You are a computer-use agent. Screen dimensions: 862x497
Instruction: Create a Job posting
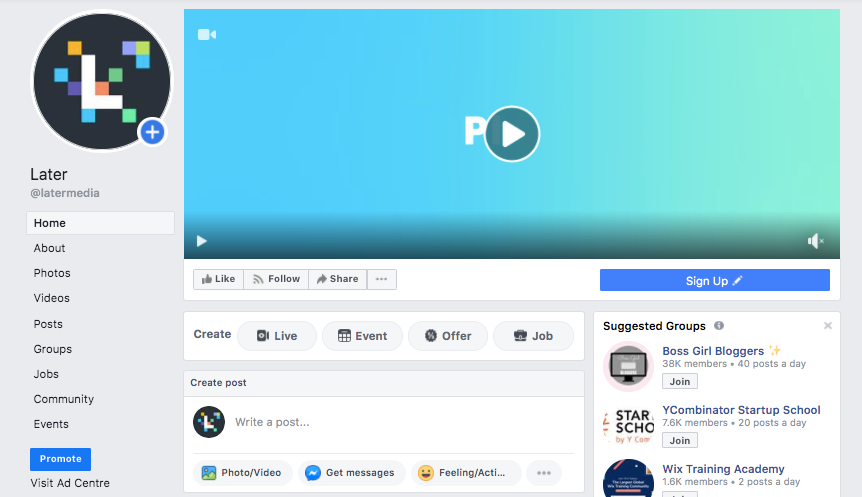(x=533, y=336)
